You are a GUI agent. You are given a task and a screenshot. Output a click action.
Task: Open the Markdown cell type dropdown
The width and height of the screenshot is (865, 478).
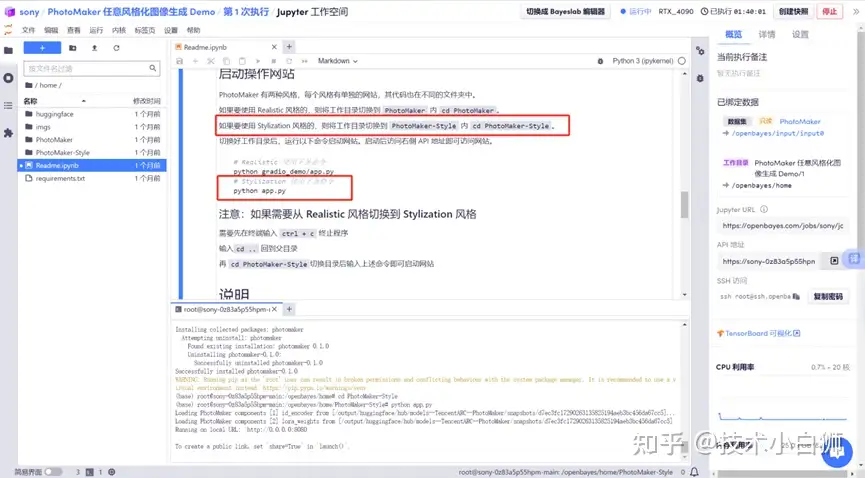point(338,61)
